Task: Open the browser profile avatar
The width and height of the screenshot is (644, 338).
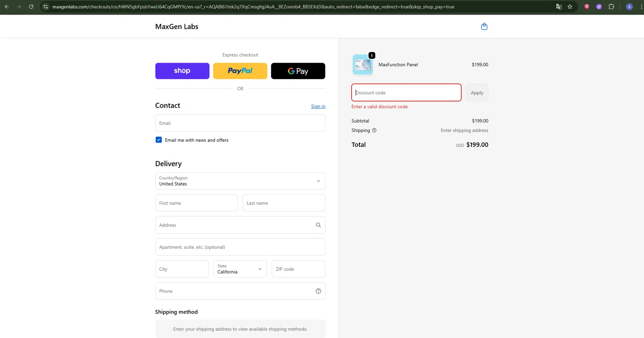Action: coord(629,7)
